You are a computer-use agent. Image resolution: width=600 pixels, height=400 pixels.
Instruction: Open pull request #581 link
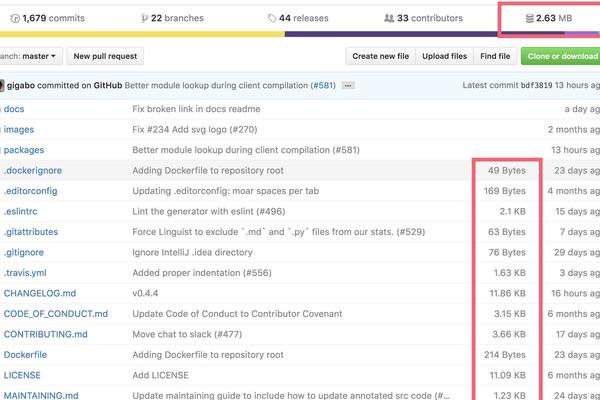click(323, 85)
